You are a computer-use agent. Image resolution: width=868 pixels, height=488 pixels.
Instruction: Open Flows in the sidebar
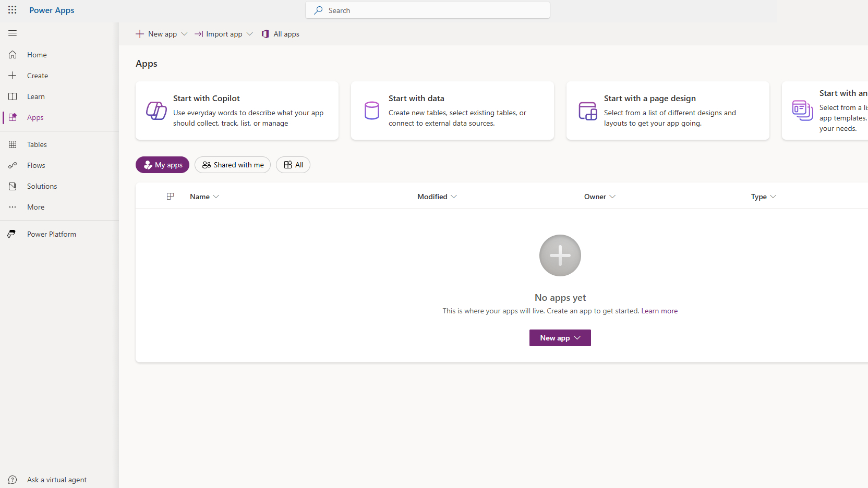(x=59, y=165)
